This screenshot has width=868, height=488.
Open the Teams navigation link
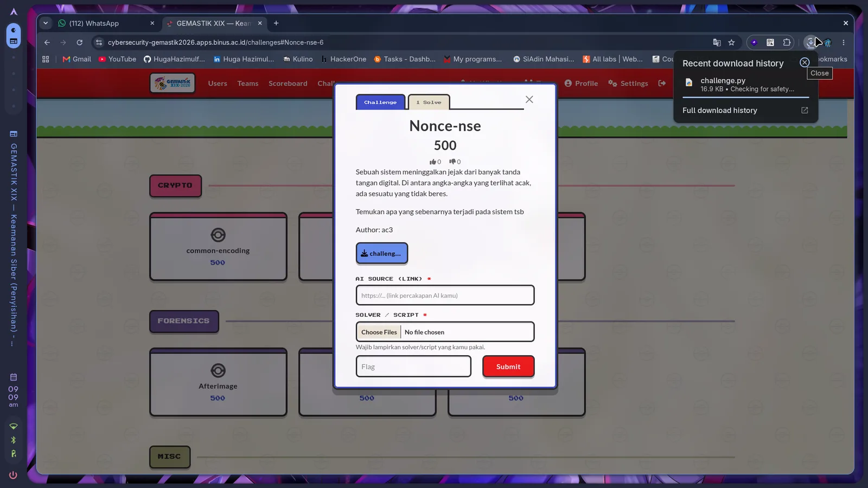248,84
